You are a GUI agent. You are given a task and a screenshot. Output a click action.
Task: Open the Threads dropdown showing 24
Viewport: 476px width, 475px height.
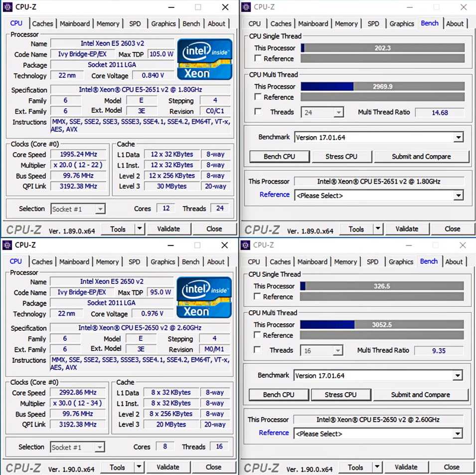tap(322, 112)
